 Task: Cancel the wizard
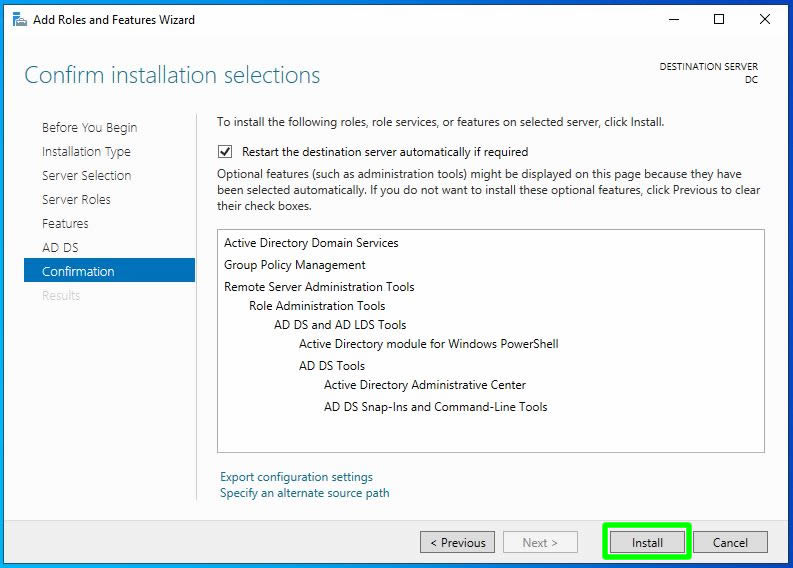730,542
